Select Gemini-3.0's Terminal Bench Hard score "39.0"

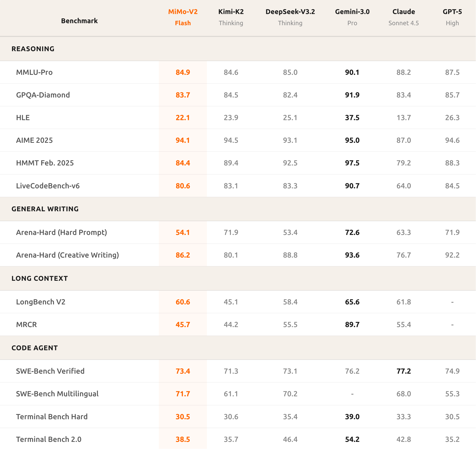pyautogui.click(x=352, y=417)
